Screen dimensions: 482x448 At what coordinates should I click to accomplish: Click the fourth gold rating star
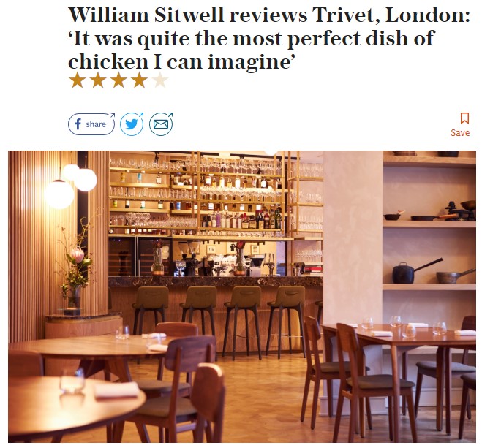click(x=139, y=80)
